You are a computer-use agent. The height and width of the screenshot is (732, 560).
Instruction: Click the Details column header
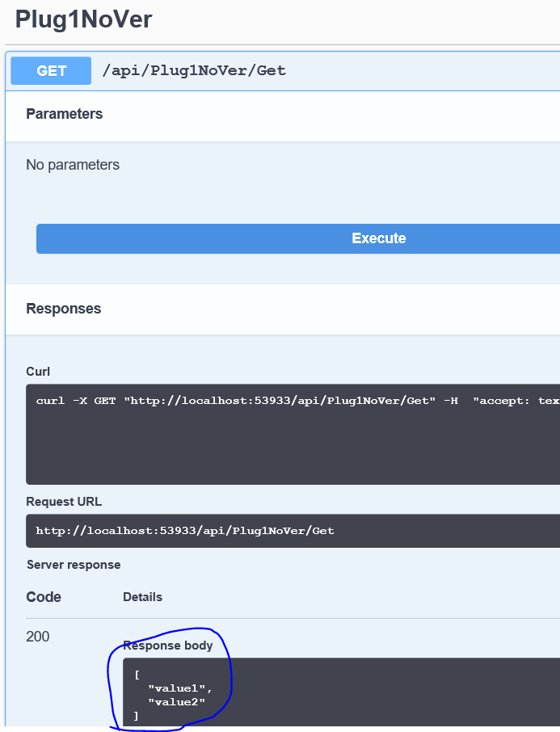142,597
